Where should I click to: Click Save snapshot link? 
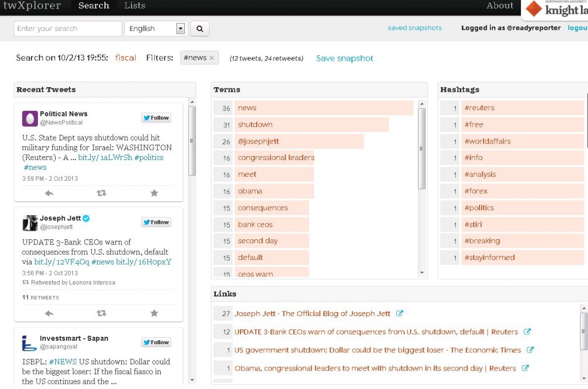345,58
